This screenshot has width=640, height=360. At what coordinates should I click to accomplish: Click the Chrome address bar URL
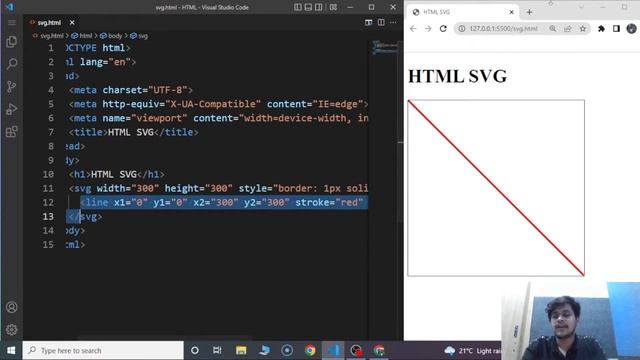pos(504,29)
